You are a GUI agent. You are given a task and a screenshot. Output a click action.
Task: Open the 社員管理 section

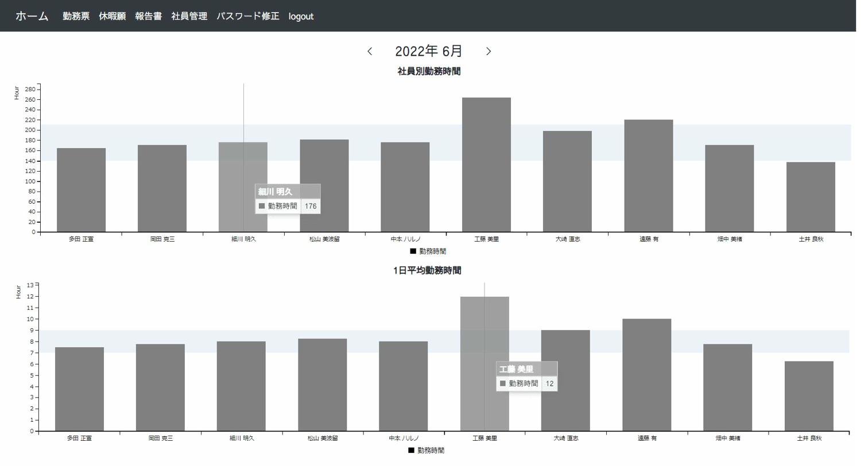coord(189,16)
